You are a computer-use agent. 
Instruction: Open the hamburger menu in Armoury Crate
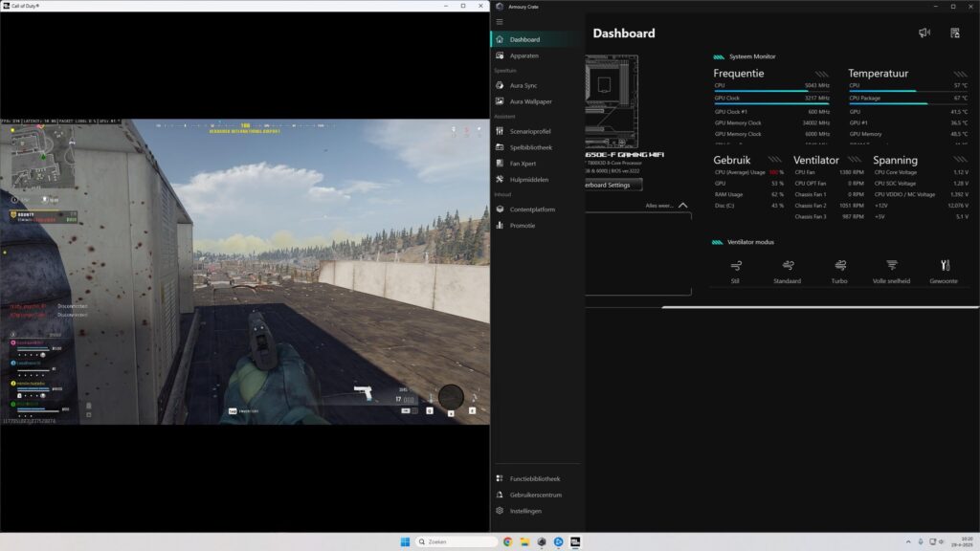(500, 22)
